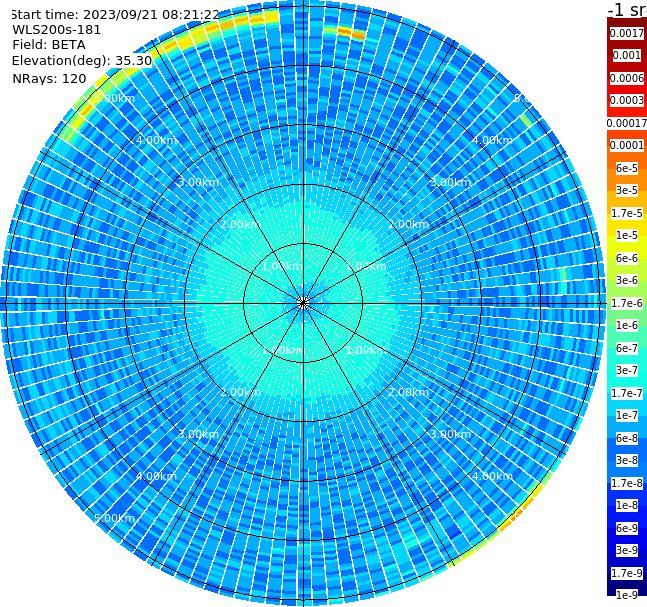Image resolution: width=647 pixels, height=607 pixels.
Task: Click the 2.00km label in lower-right quadrant
Action: (408, 392)
